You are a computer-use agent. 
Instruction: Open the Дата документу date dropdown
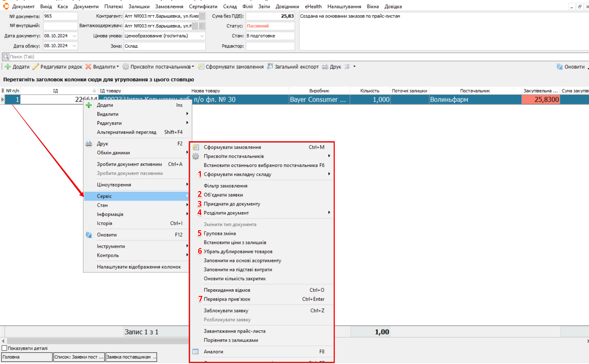pos(74,36)
